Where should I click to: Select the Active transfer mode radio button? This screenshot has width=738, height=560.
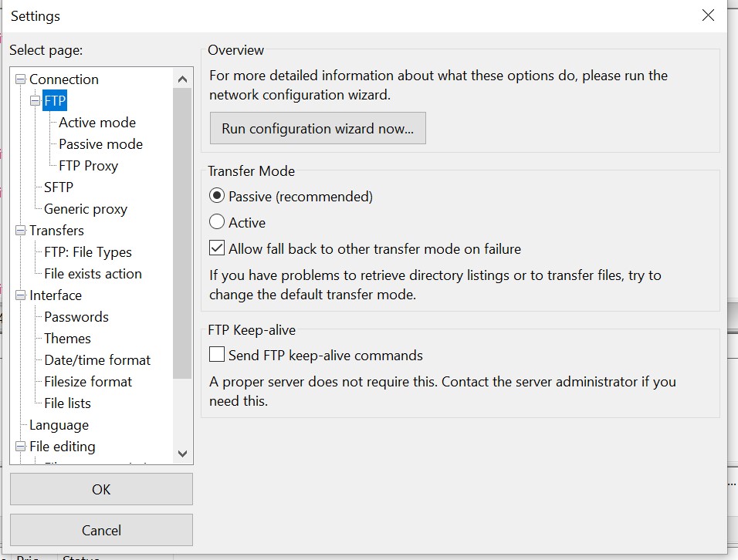coord(217,223)
